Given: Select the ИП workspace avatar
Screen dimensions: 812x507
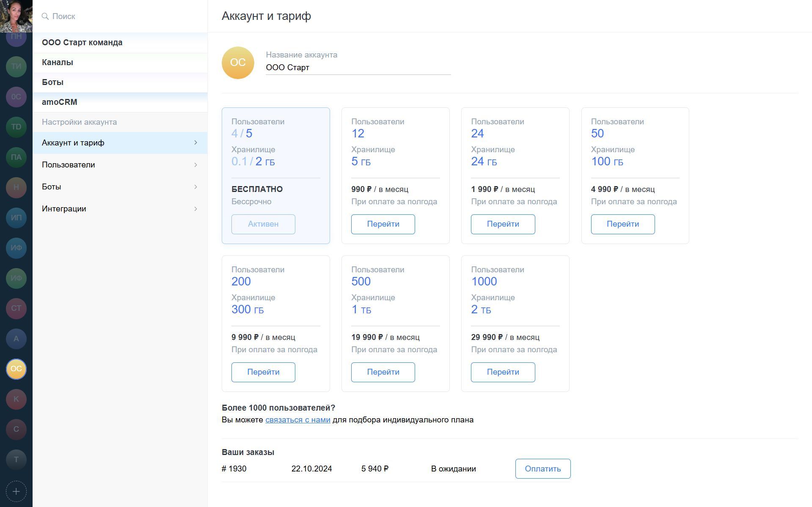Looking at the screenshot, I should [16, 218].
